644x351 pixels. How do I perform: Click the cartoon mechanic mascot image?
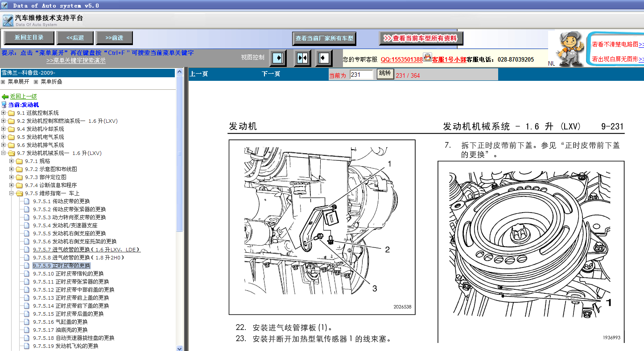[571, 48]
